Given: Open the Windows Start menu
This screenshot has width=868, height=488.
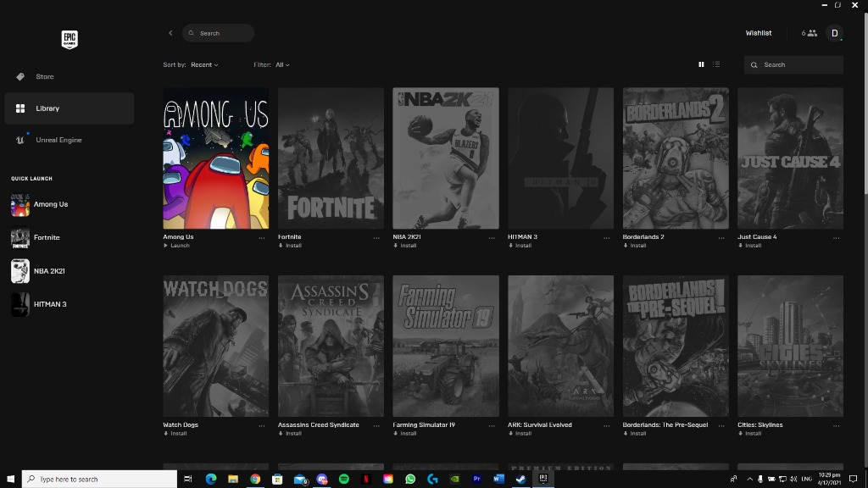Looking at the screenshot, I should (x=10, y=480).
